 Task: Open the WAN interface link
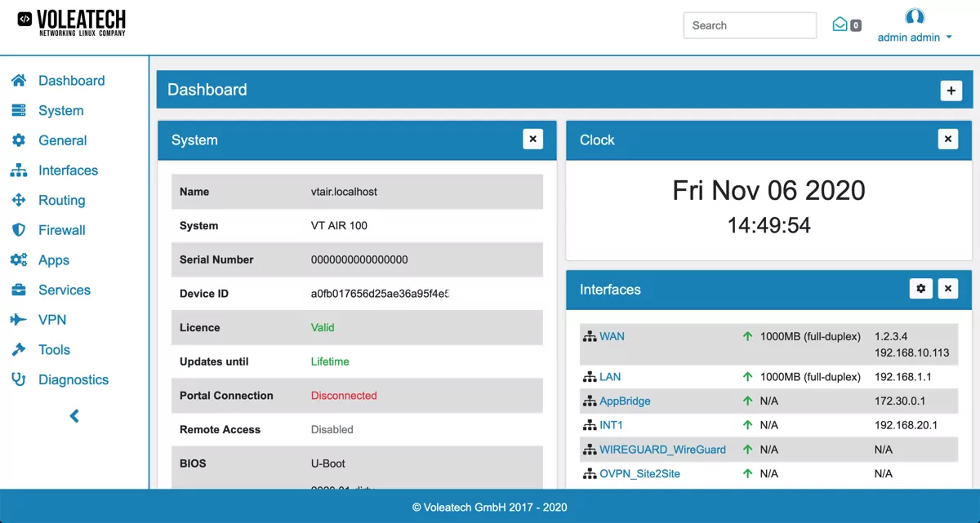click(x=612, y=336)
